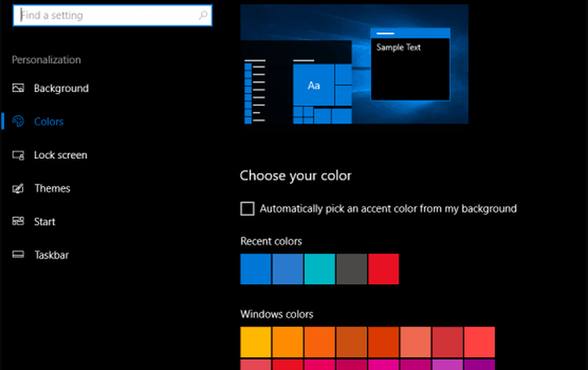Screen dimensions: 588x370
Task: Click the Lock screen icon
Action: click(x=18, y=155)
